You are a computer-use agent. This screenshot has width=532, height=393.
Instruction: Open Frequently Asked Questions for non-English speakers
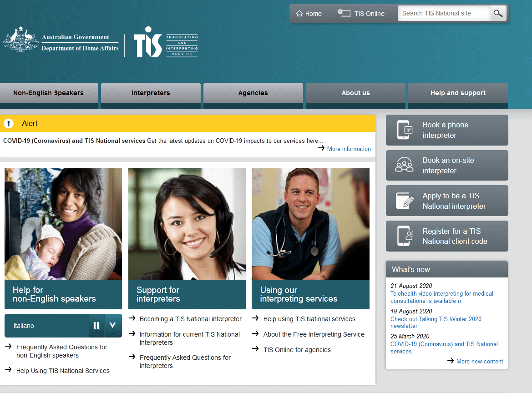coord(62,351)
